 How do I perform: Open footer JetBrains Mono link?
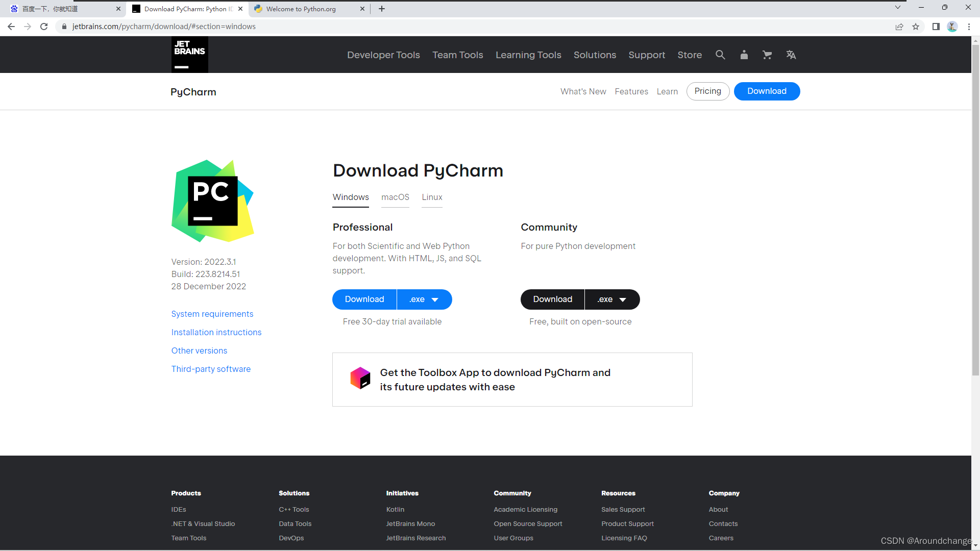pyautogui.click(x=411, y=524)
